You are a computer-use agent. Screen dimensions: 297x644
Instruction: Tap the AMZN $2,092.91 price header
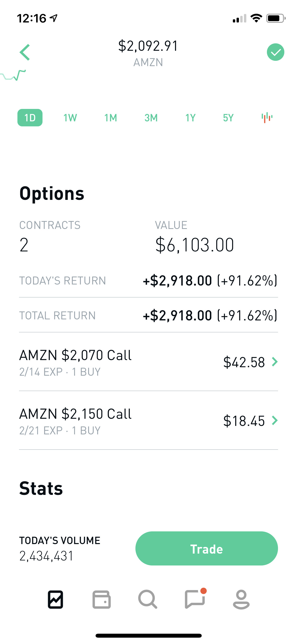[148, 46]
